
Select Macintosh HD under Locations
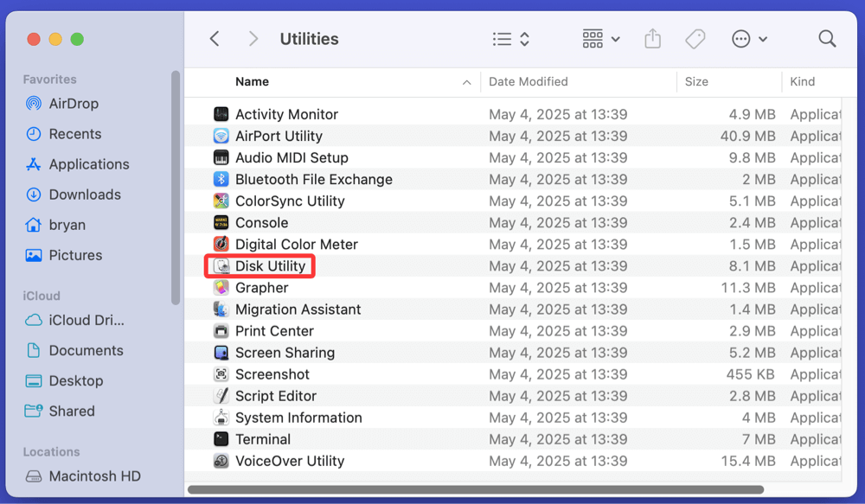coord(94,476)
